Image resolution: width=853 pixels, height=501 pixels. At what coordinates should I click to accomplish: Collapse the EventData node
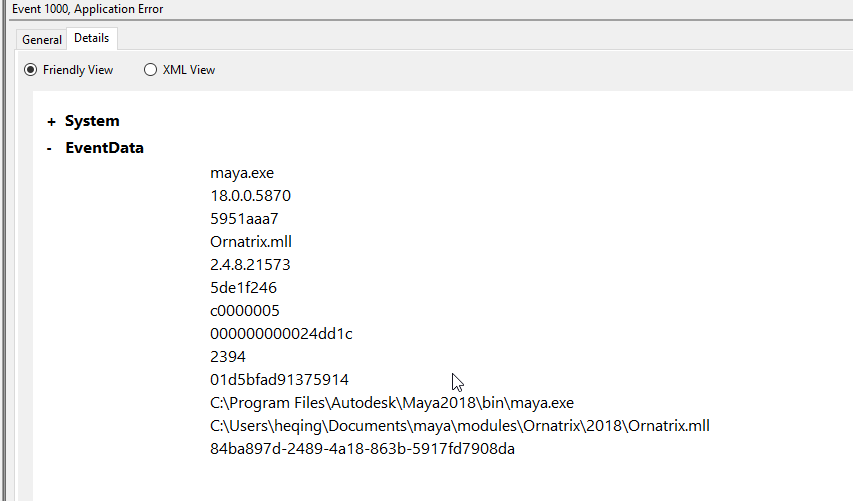coord(50,149)
